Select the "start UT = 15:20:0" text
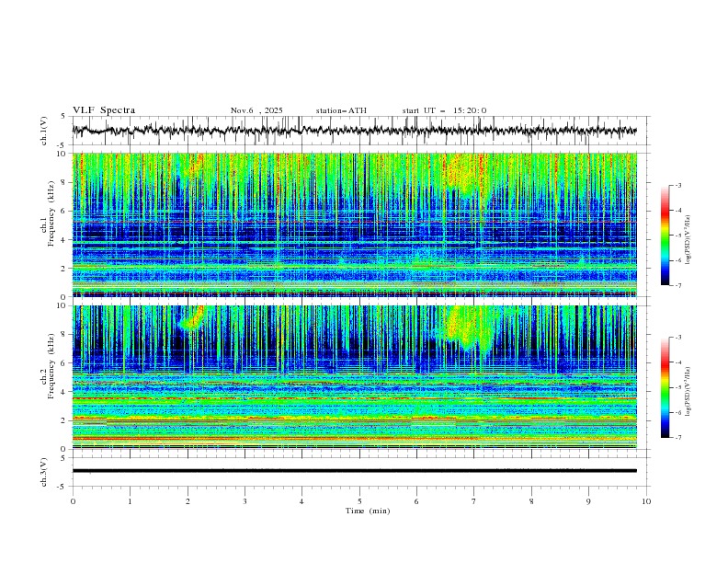728x563 pixels. pos(444,110)
